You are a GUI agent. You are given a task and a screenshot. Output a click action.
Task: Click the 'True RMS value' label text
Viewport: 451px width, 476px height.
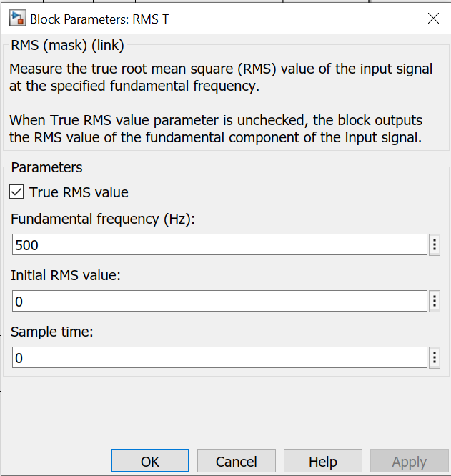pyautogui.click(x=79, y=192)
